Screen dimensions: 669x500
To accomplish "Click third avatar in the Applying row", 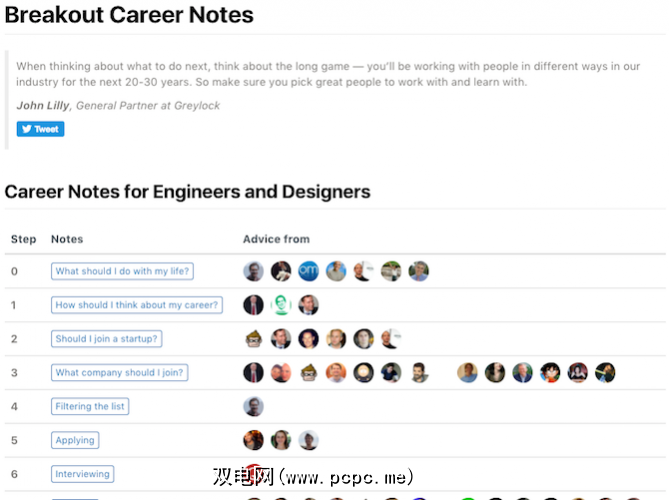I will 309,440.
